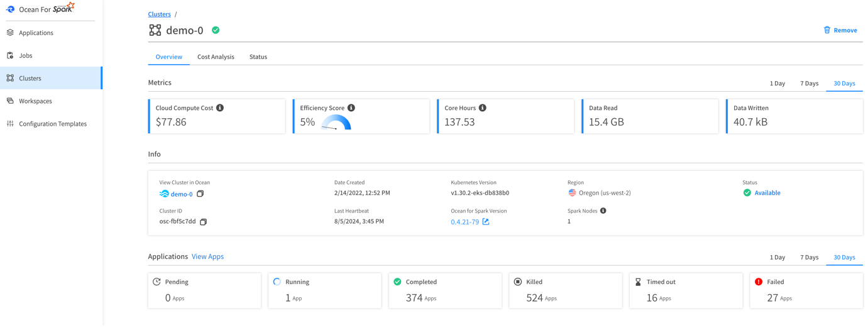Click the Completed green check icon
The width and height of the screenshot is (868, 328).
point(397,282)
